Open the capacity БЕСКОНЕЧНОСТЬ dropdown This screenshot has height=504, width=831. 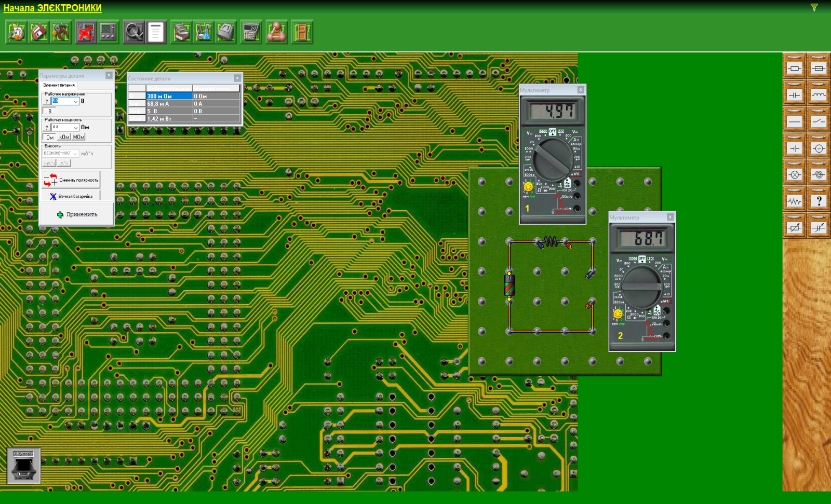tap(75, 154)
